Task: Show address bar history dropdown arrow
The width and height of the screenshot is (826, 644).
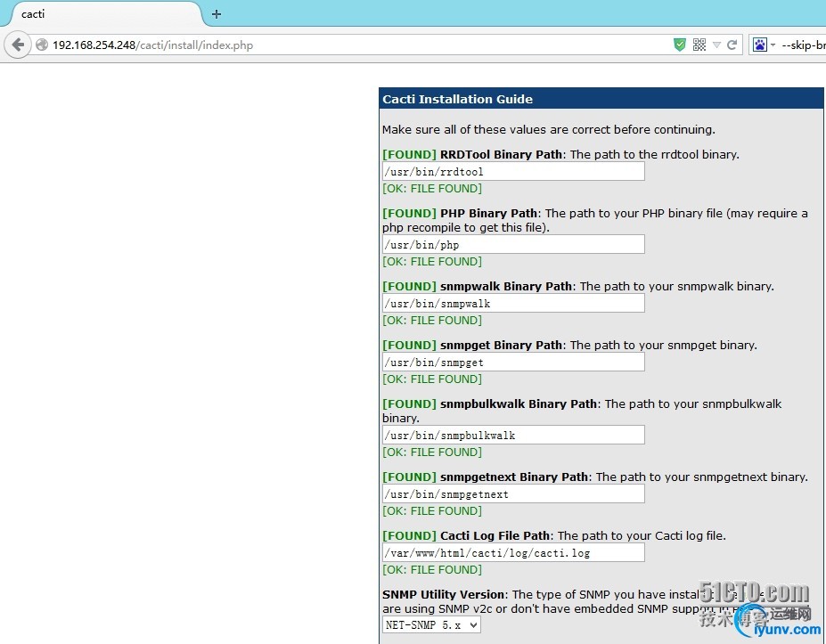Action: [716, 45]
